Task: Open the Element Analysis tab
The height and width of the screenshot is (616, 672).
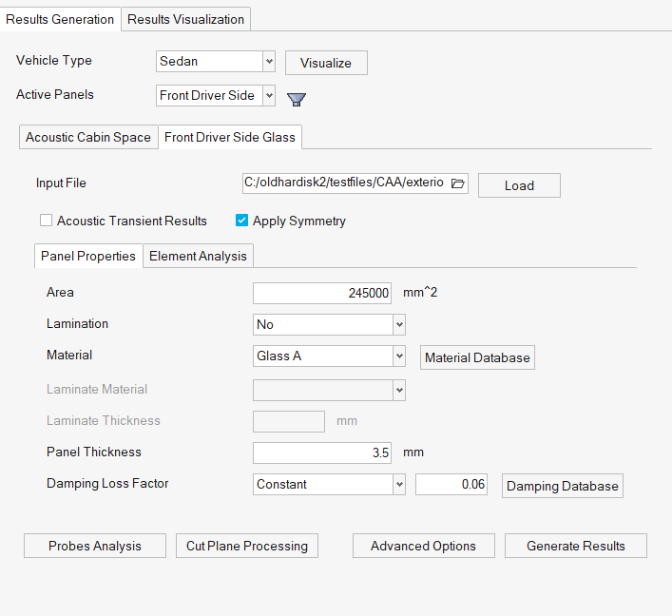Action: [x=198, y=256]
